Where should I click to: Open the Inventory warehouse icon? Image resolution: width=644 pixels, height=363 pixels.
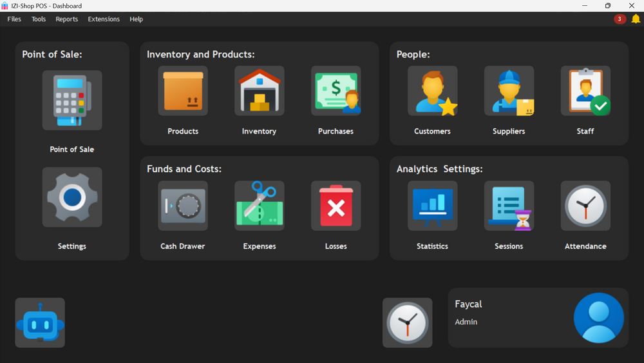tap(259, 91)
